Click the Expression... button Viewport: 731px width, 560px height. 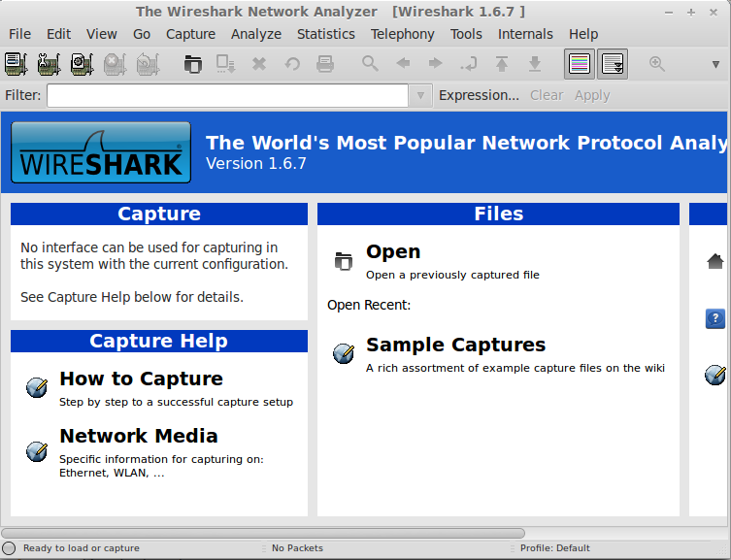(x=479, y=95)
